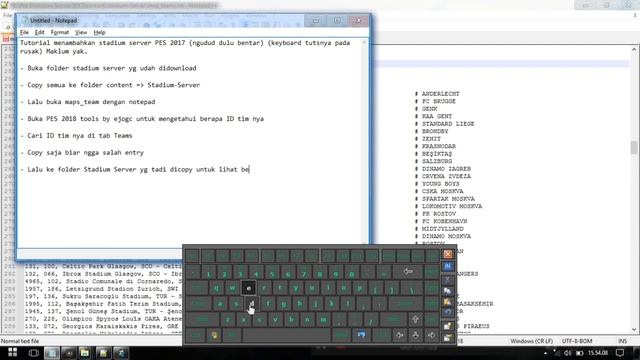Click the DINAMO ZAGREB line in the background editor

(442, 169)
